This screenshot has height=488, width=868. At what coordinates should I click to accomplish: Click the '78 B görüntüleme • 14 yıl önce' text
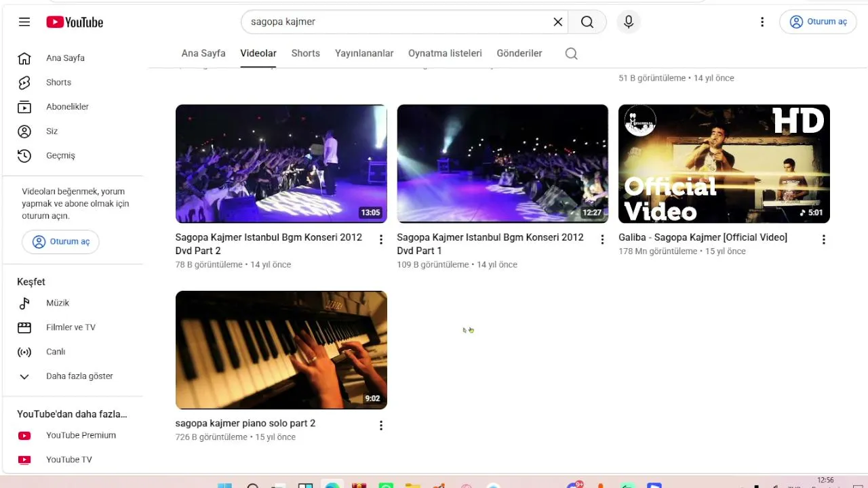[233, 265]
